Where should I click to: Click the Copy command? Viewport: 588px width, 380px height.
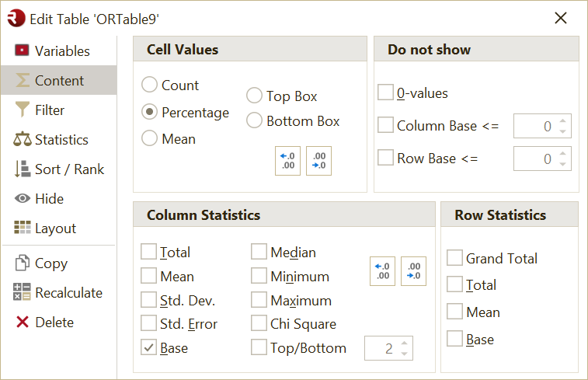click(x=50, y=263)
